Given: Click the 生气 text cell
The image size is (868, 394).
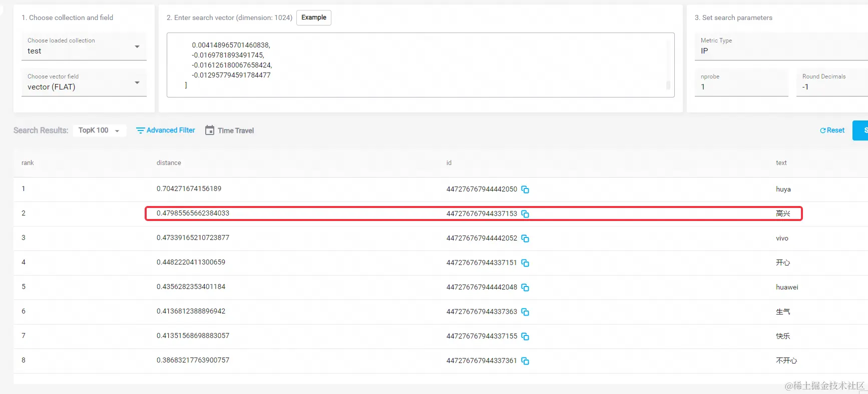Looking at the screenshot, I should (x=783, y=312).
